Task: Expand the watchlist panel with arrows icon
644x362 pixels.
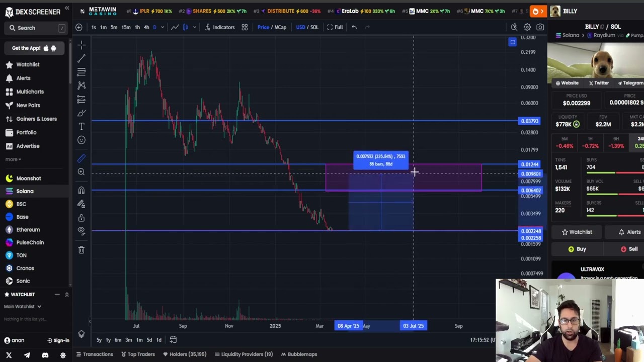Action: (x=66, y=295)
